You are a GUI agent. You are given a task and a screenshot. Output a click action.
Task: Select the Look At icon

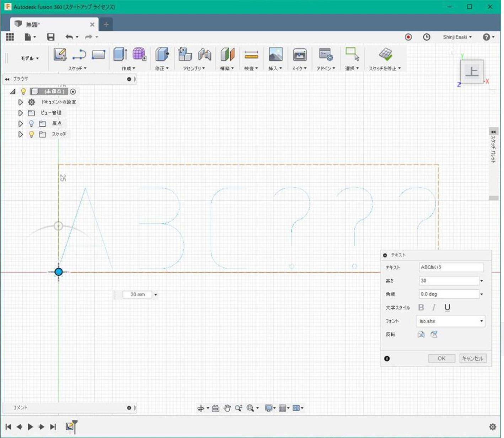click(x=215, y=408)
